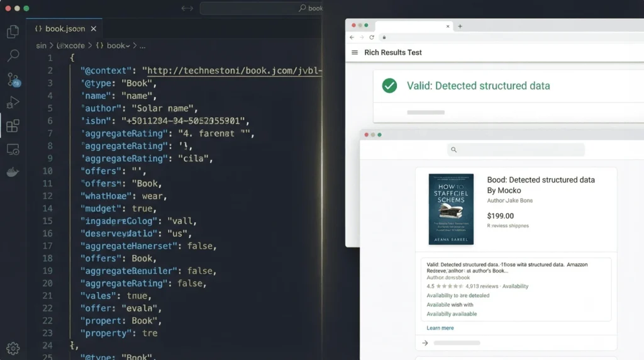Click the isbn value on line 6
The width and height of the screenshot is (644, 360).
click(183, 121)
